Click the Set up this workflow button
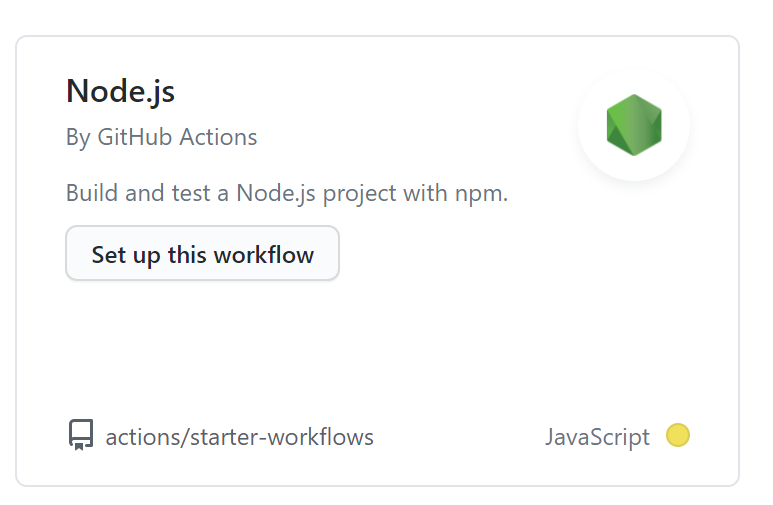Viewport: 773px width, 505px height. [x=203, y=253]
